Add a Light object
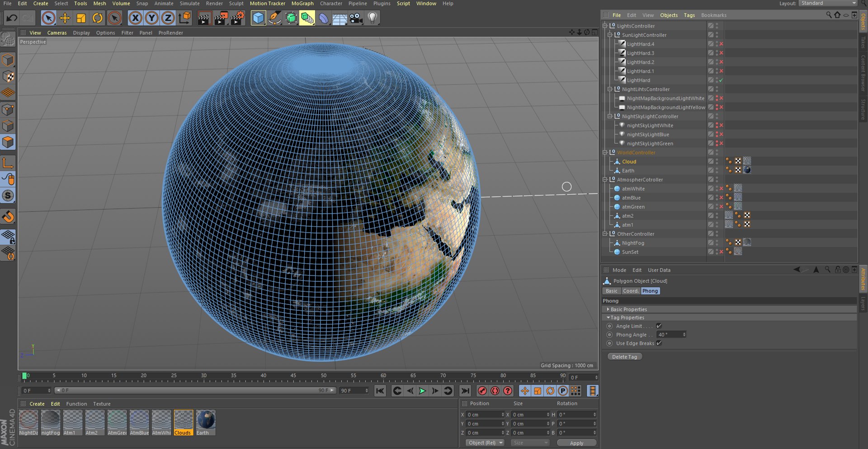 pos(372,18)
